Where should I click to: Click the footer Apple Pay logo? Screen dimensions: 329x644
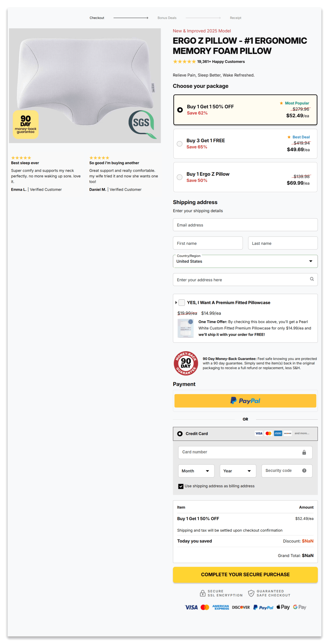(283, 607)
